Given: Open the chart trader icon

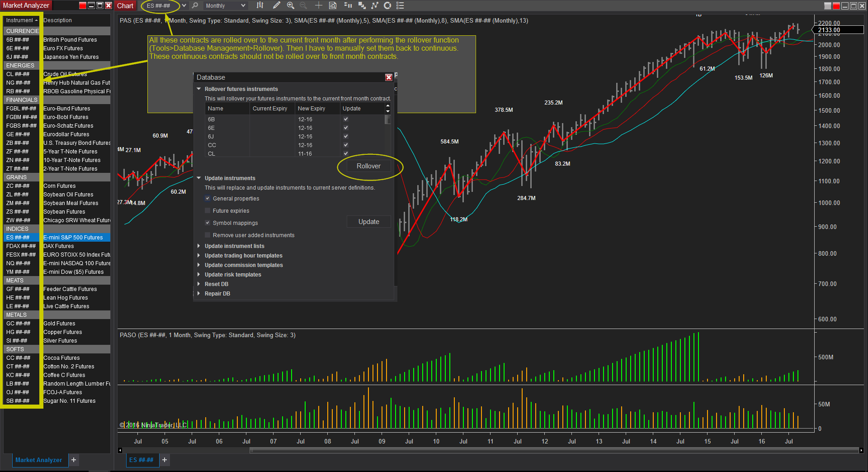Looking at the screenshot, I should (x=348, y=5).
